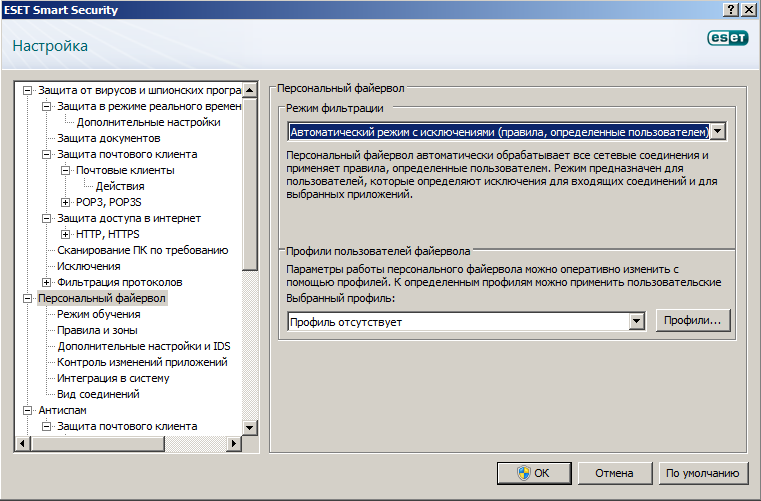Image resolution: width=761 pixels, height=501 pixels.
Task: Expand the Фильтрация протоколов node
Action: click(x=47, y=283)
